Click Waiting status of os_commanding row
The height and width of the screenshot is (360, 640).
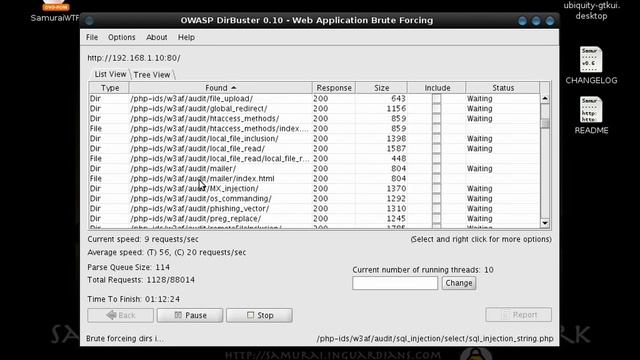point(480,199)
